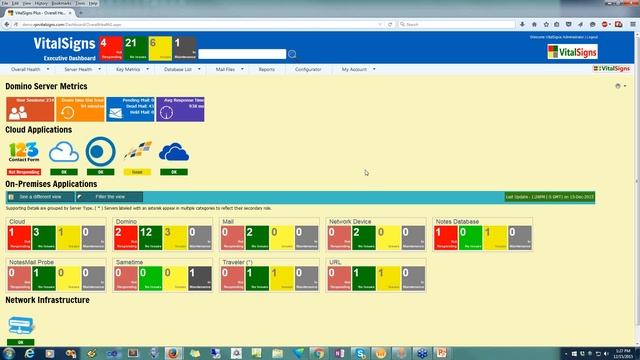Image resolution: width=640 pixels, height=360 pixels.
Task: Click the yellow Issue badge under cloud apps
Action: pyautogui.click(x=137, y=172)
